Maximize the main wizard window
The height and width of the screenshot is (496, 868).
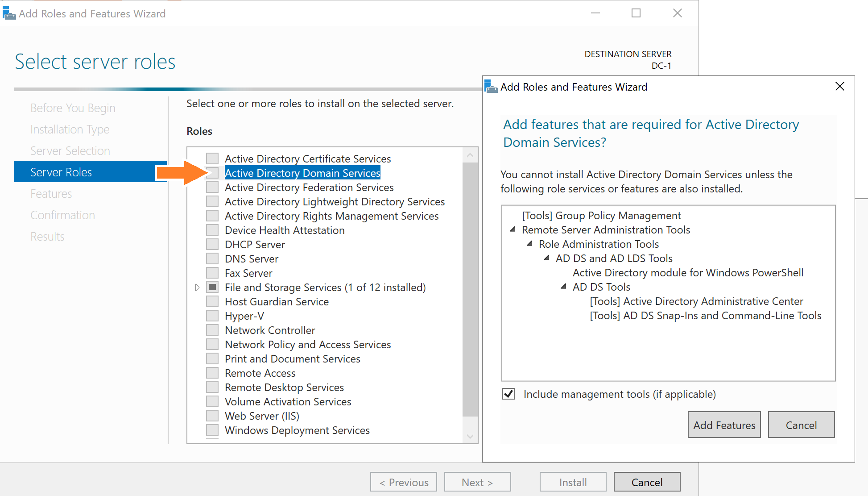tap(636, 13)
